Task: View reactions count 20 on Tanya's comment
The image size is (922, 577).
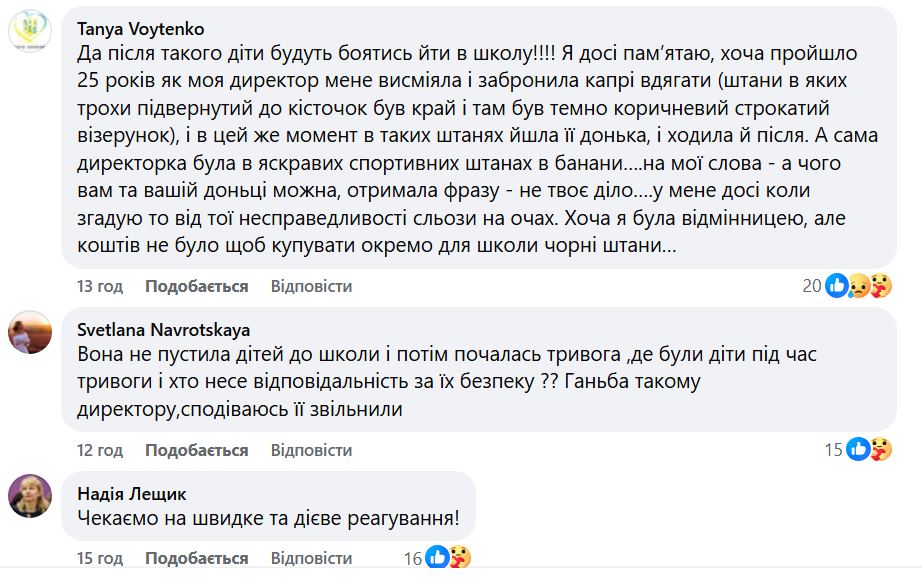Action: pyautogui.click(x=811, y=286)
